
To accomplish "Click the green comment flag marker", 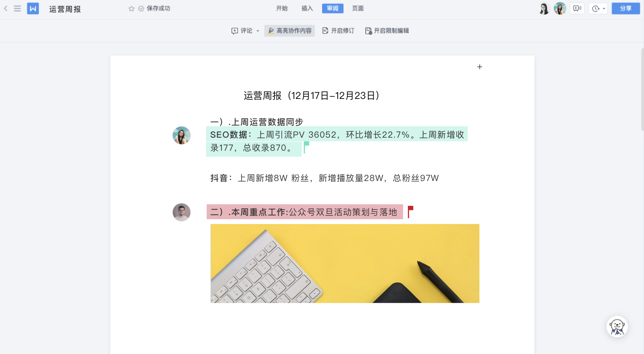I will click(306, 147).
